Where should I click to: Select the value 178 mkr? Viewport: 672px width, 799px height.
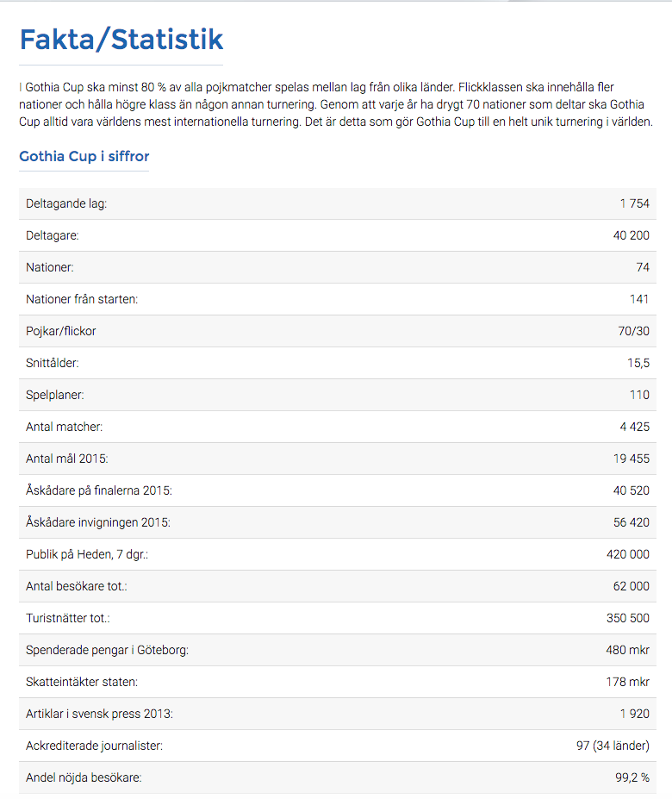coord(628,682)
